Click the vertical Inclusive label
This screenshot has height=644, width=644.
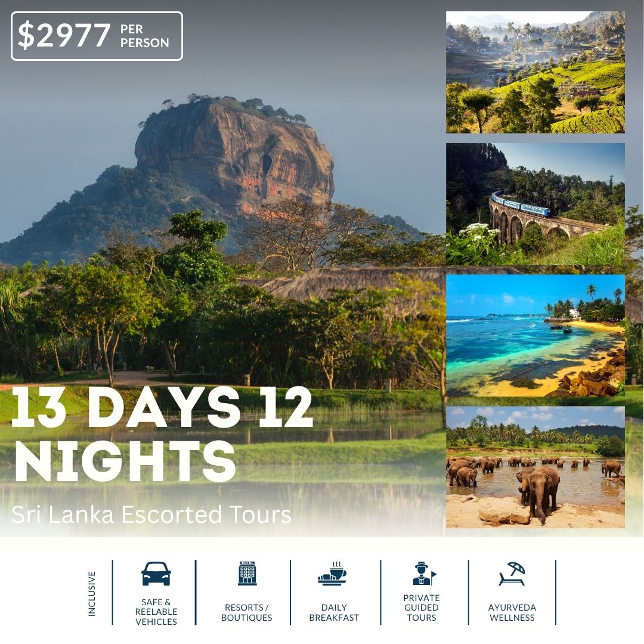point(92,593)
